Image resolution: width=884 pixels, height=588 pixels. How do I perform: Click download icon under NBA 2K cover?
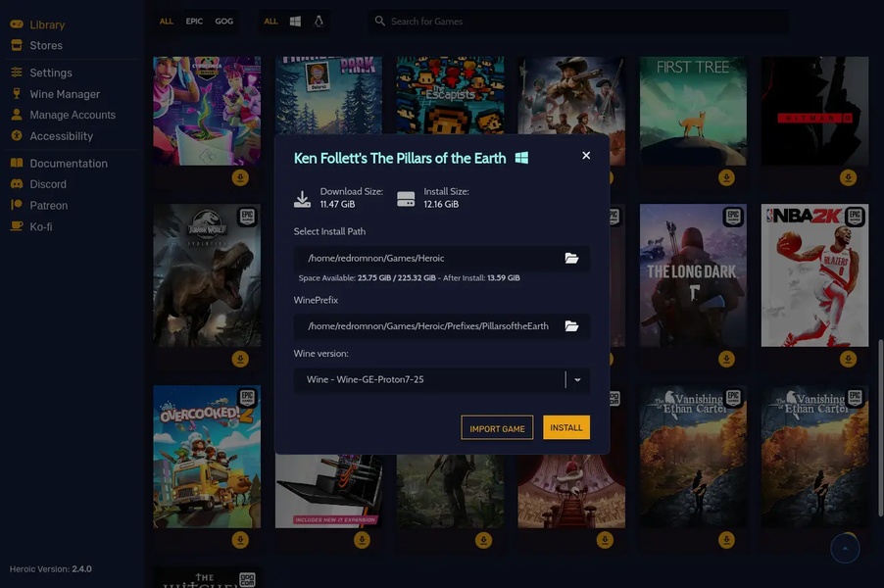pyautogui.click(x=848, y=360)
